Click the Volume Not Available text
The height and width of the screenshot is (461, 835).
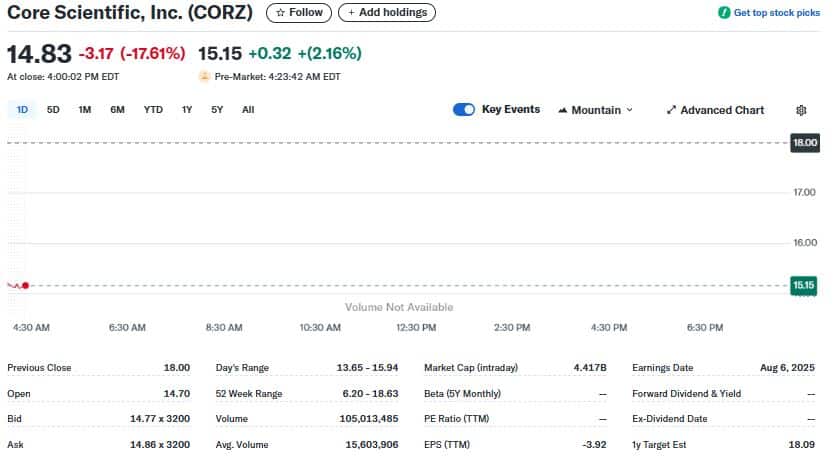pyautogui.click(x=399, y=307)
